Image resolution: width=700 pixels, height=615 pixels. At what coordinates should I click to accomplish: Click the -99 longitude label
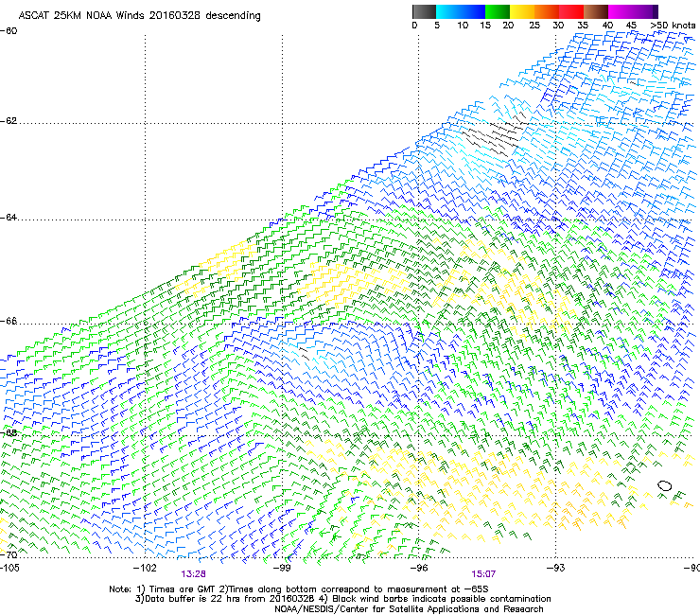(282, 568)
